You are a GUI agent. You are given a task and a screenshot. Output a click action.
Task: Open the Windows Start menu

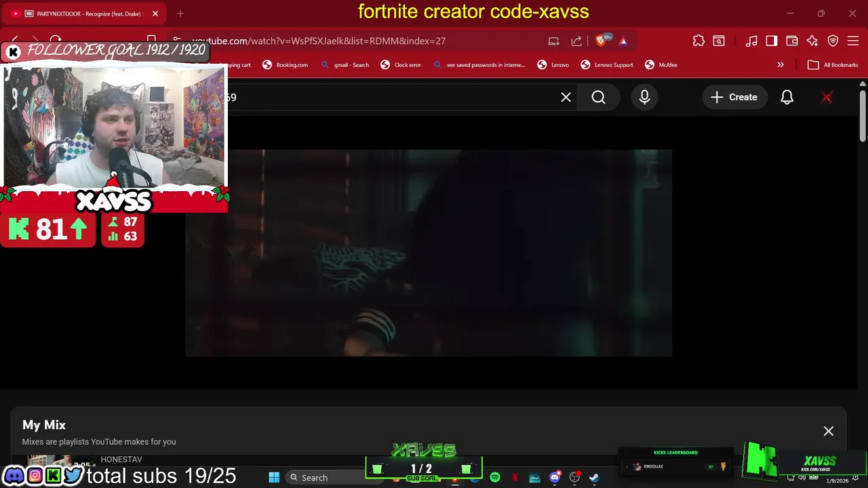[x=274, y=478]
